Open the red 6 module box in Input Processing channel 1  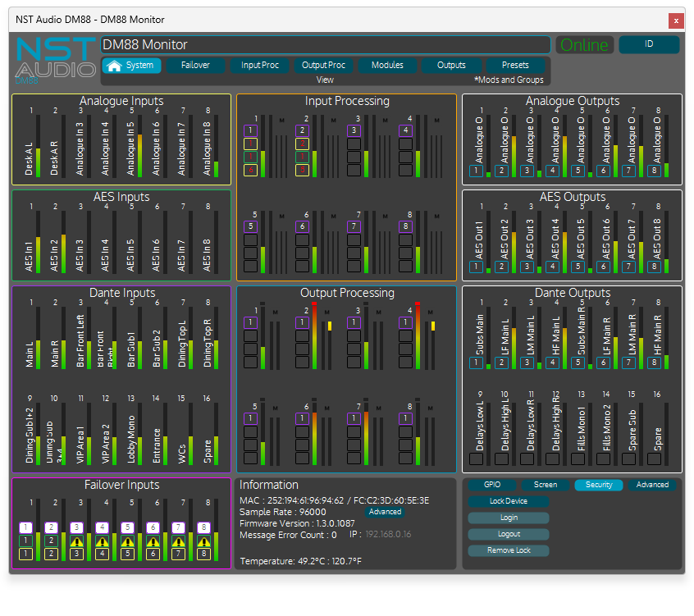coord(250,170)
